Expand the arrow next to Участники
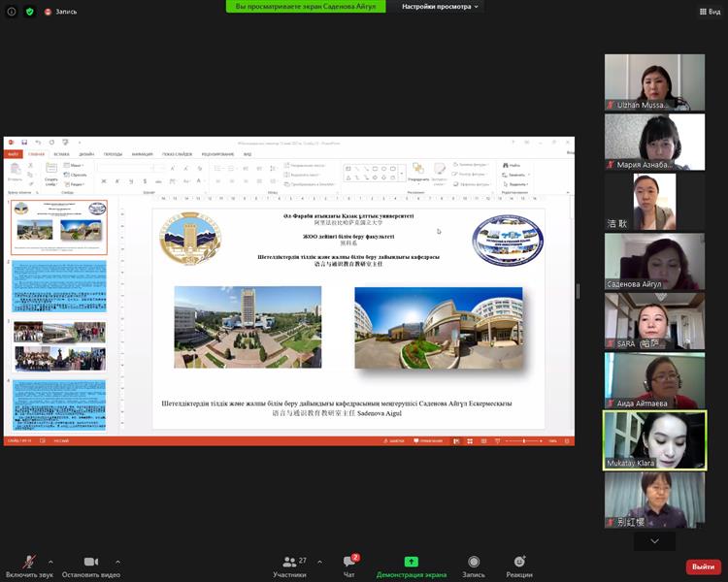The height and width of the screenshot is (582, 728). tap(319, 562)
